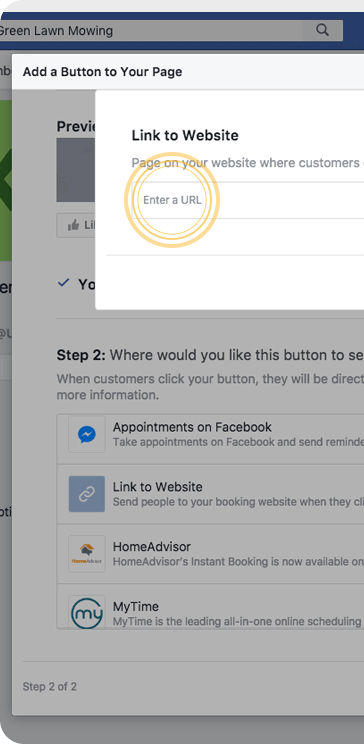Pick the MyTime circular logo icon
364x744 pixels.
[87, 613]
